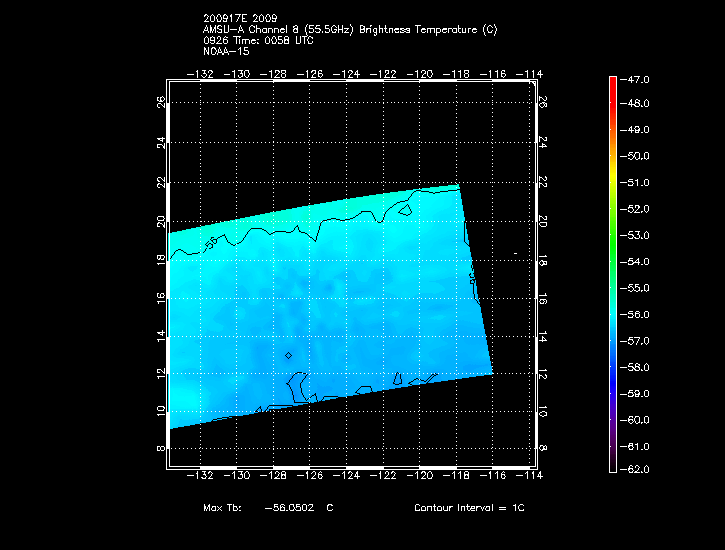Click the -132 longitude label on top axis
The image size is (725, 550).
[x=203, y=74]
